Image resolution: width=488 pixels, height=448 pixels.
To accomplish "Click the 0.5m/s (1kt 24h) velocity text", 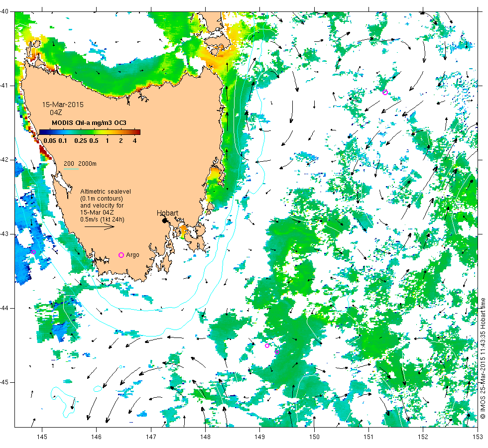I will (103, 220).
